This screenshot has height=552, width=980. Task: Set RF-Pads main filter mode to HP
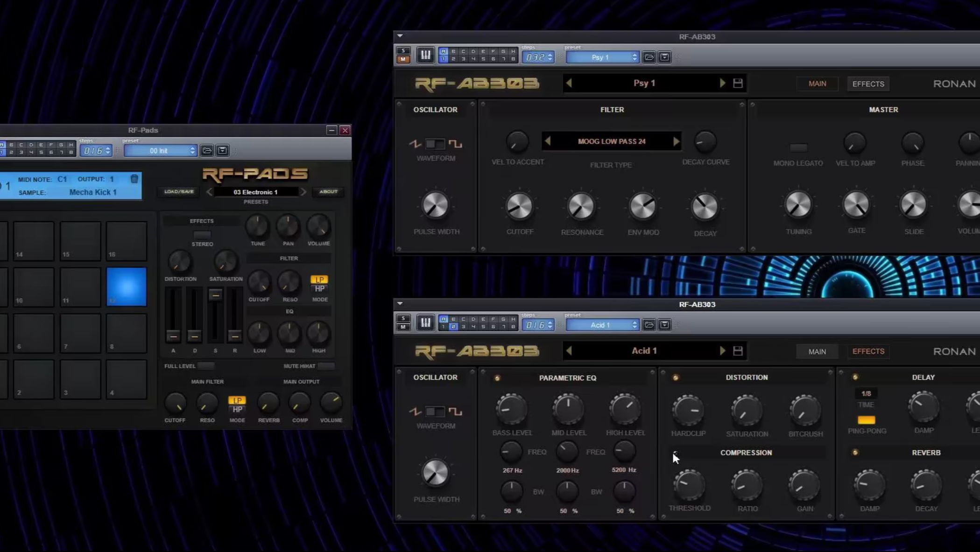[237, 409]
